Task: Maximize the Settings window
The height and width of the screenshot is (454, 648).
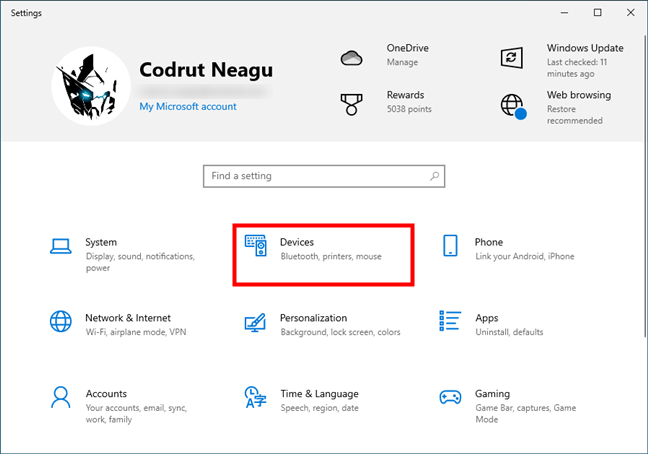Action: (598, 13)
